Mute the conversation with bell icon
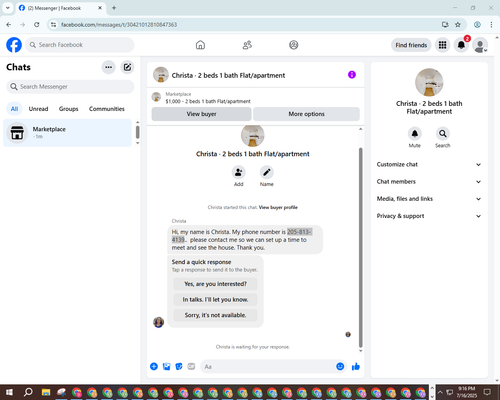This screenshot has height=400, width=500. [415, 134]
